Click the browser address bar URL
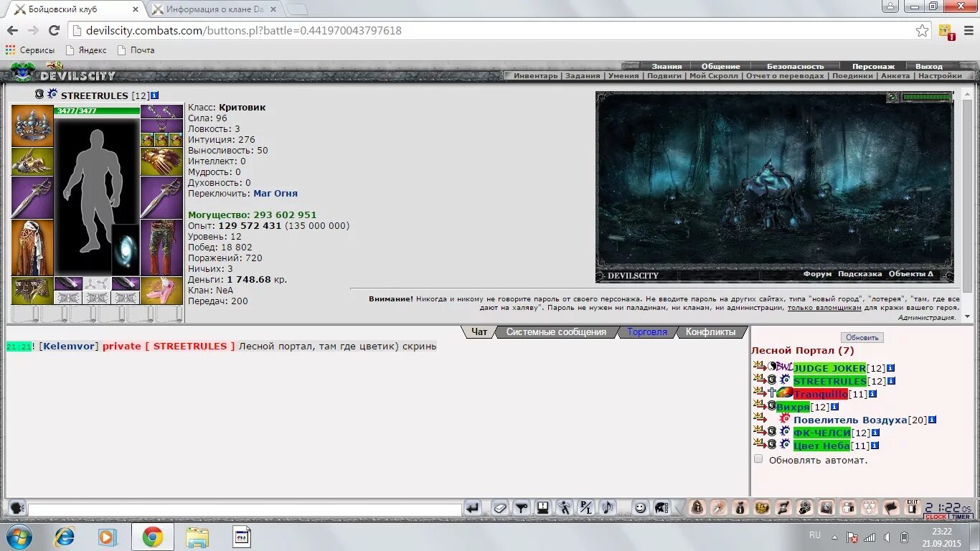 [x=244, y=31]
